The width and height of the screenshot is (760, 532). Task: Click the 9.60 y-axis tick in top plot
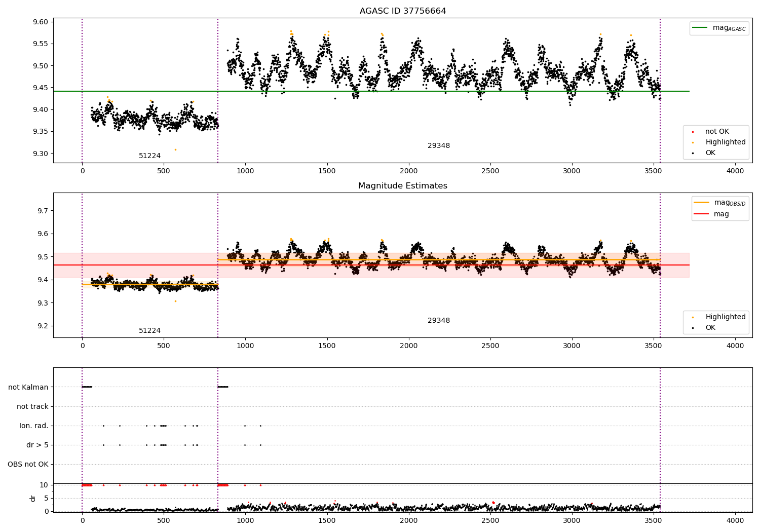pos(41,22)
